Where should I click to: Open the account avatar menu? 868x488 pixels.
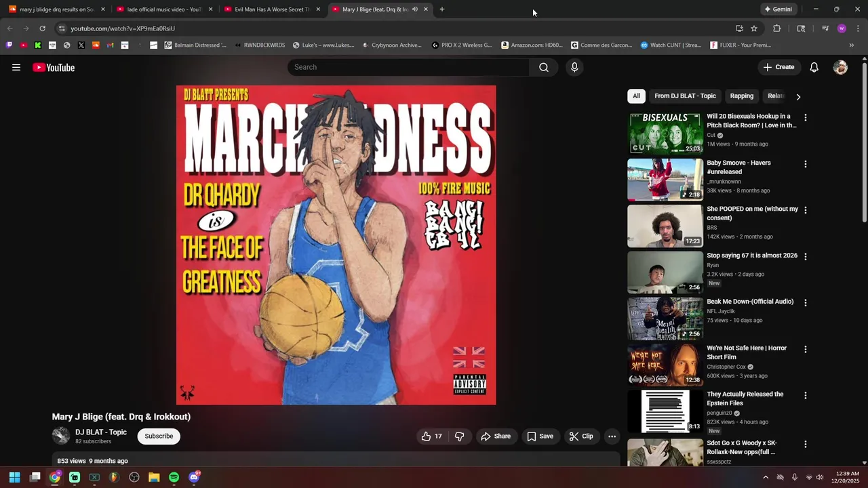tap(840, 67)
